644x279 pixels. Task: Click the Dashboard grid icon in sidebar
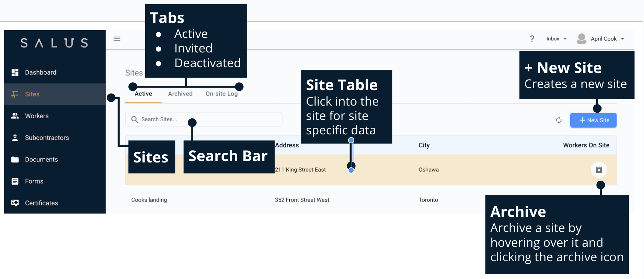15,72
